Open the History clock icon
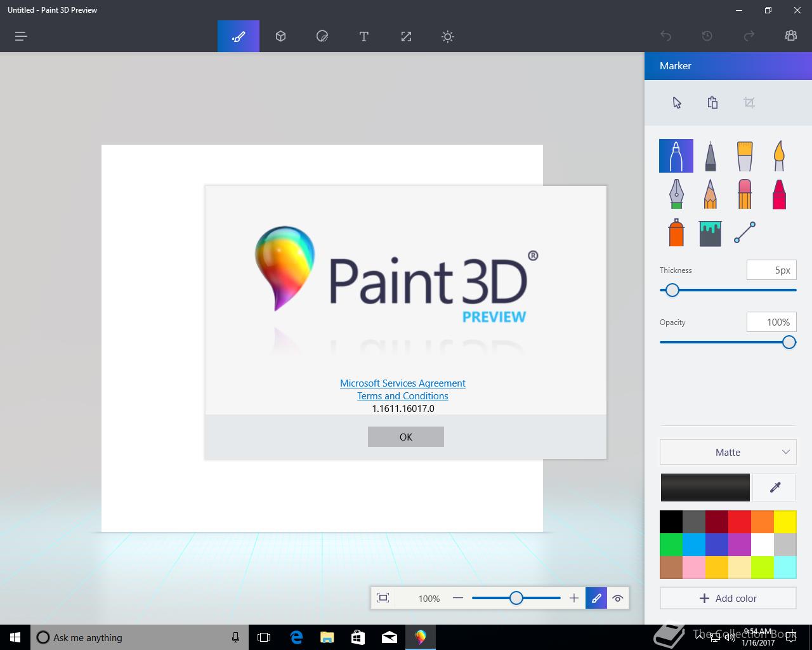The height and width of the screenshot is (650, 812). (707, 36)
